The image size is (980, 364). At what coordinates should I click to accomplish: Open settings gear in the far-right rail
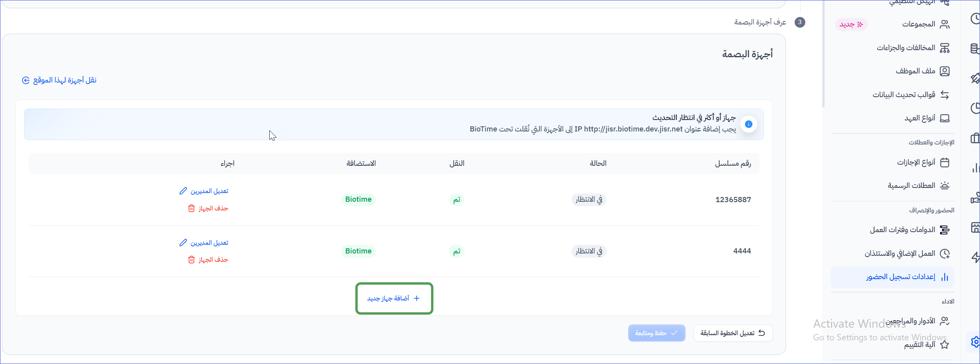(975, 341)
